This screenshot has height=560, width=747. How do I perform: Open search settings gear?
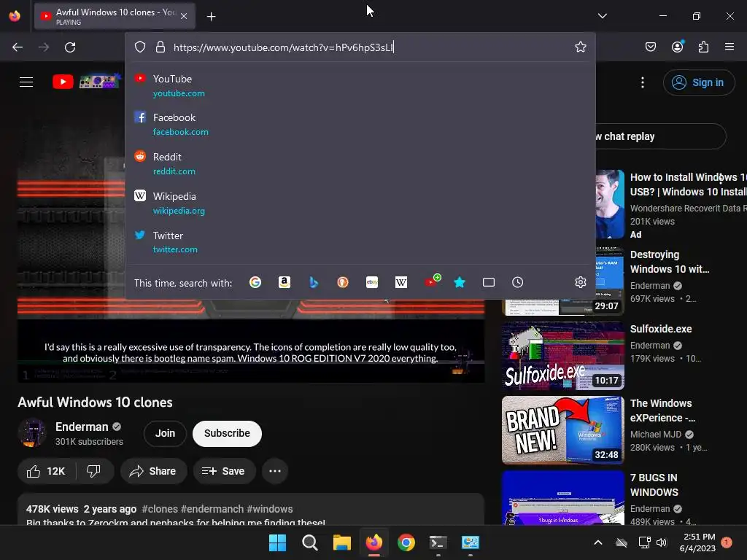coord(580,282)
